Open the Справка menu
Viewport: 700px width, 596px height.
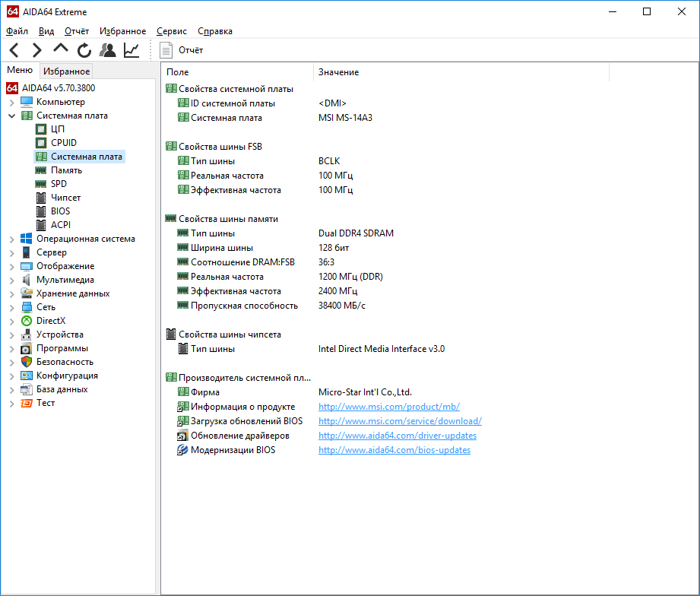point(215,31)
